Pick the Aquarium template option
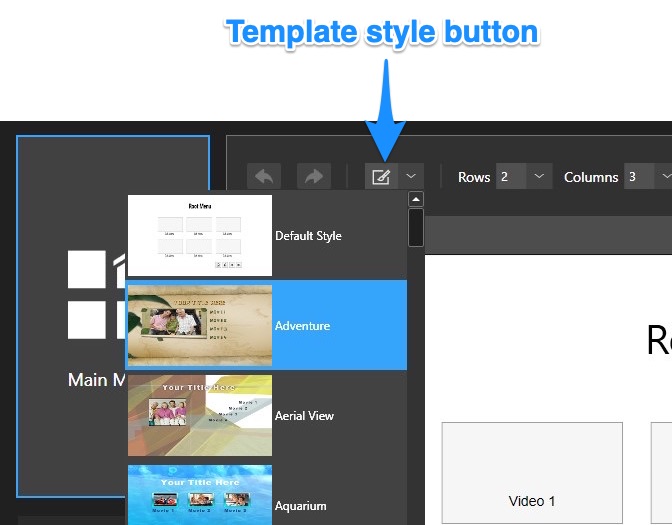The height and width of the screenshot is (525, 672). click(266, 495)
